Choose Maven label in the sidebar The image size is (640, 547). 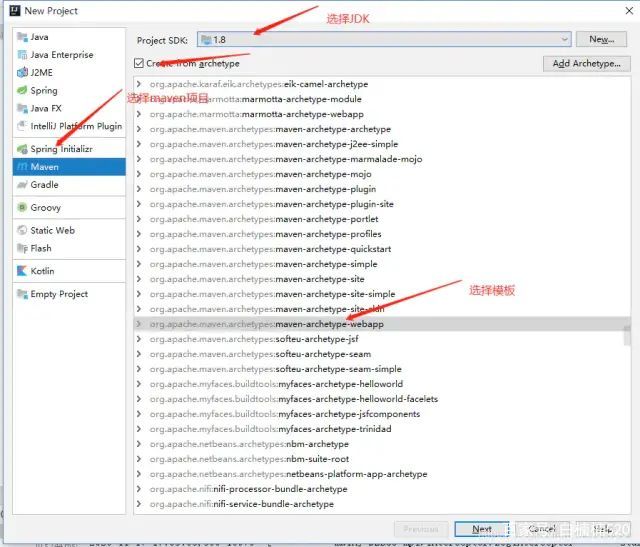[44, 167]
